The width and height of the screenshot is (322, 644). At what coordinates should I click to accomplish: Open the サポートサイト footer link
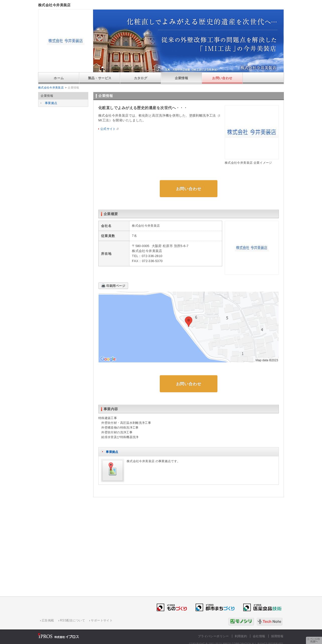tap(101, 620)
